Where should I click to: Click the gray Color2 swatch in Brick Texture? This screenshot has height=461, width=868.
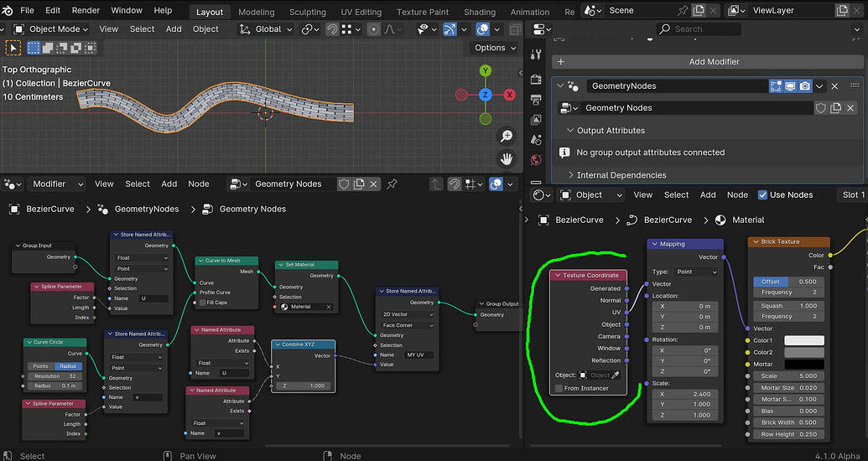tap(803, 353)
